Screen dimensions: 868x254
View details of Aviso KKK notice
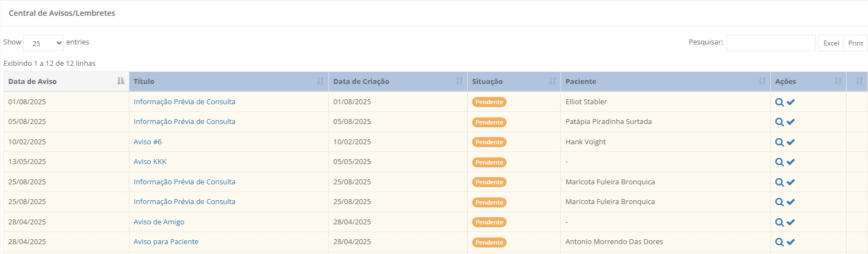click(x=779, y=162)
